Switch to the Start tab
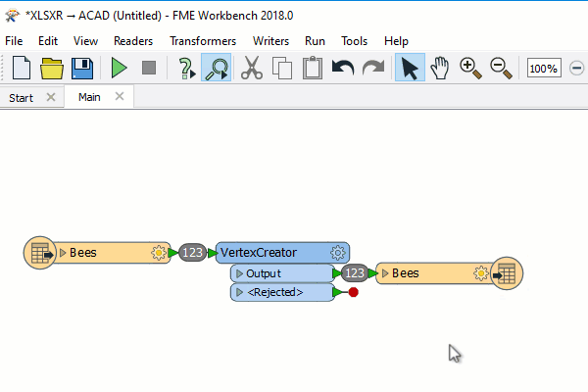 tap(21, 98)
